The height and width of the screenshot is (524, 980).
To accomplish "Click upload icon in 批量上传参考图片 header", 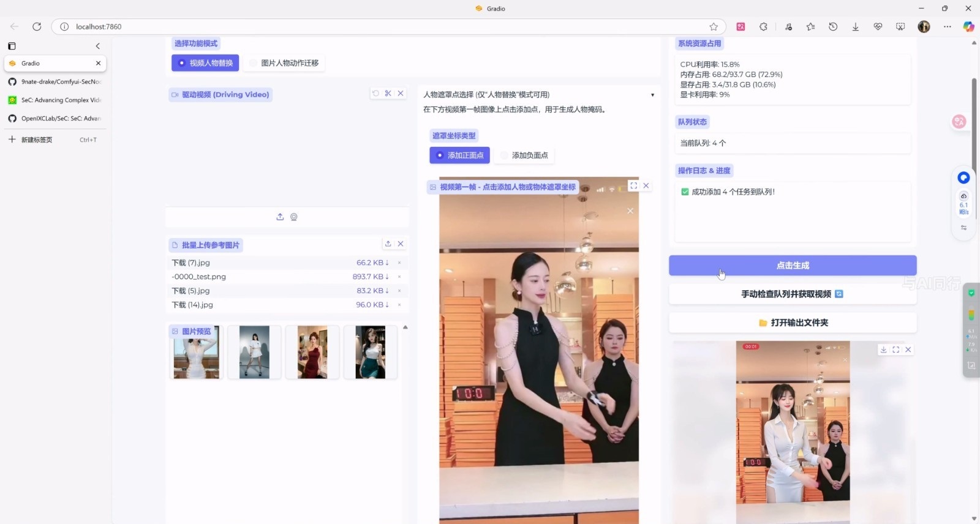I will [388, 244].
